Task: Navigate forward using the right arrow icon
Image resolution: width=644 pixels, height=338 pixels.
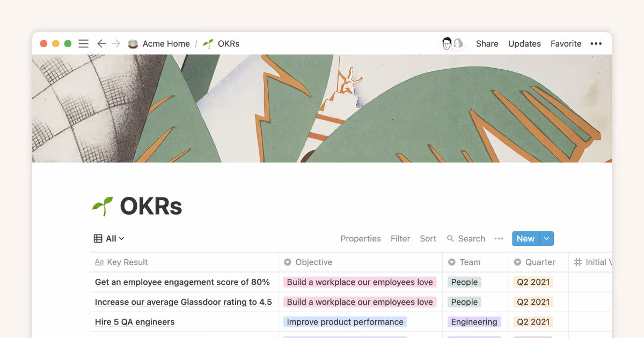Action: (x=116, y=43)
